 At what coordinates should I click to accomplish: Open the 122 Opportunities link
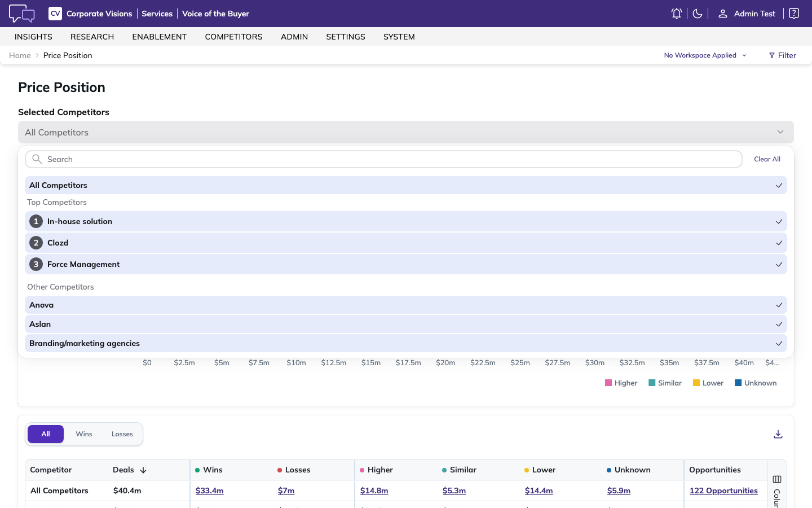point(723,491)
